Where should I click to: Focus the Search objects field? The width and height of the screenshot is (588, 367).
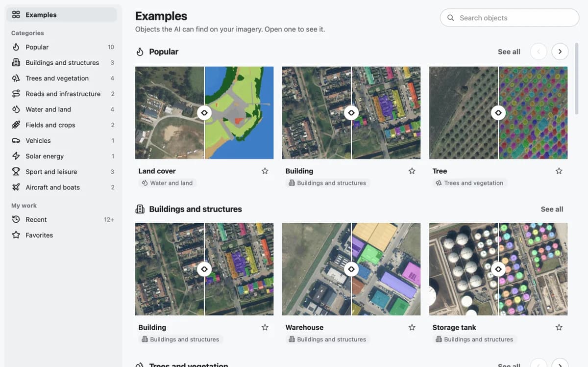[x=510, y=18]
